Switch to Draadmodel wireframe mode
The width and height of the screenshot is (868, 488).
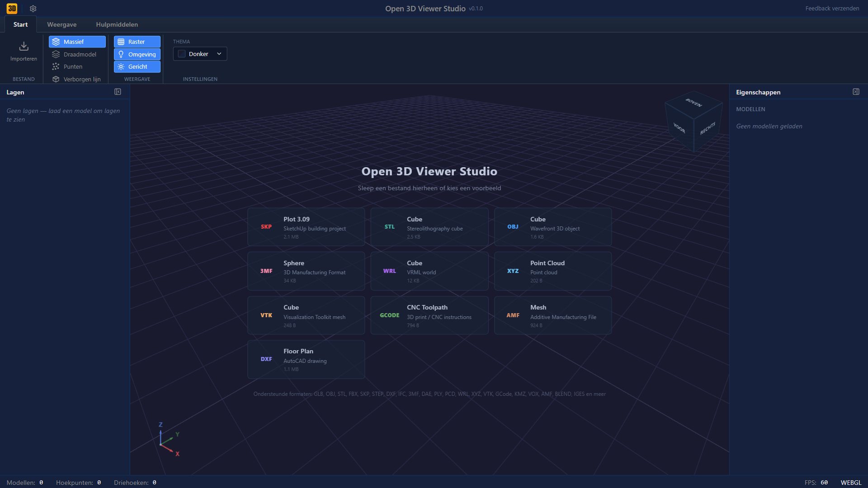click(77, 54)
